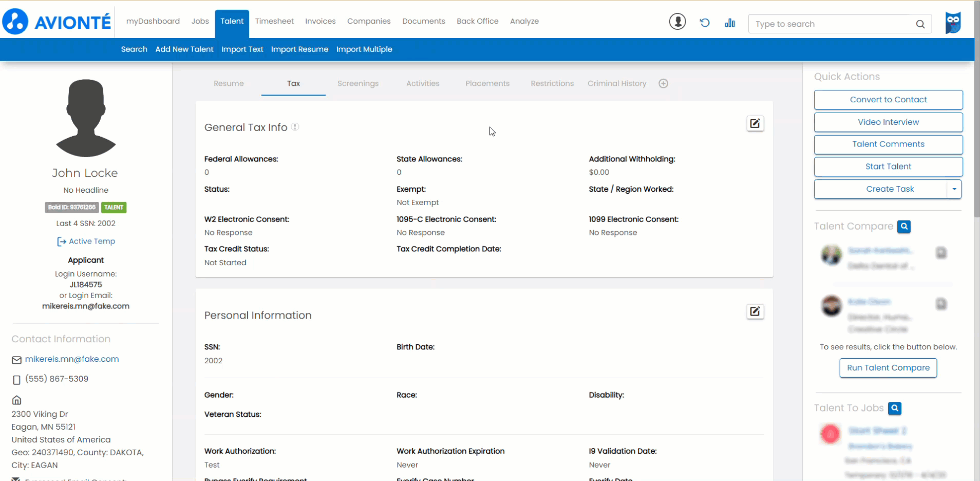The width and height of the screenshot is (980, 481).
Task: Click General Tax Info help icon
Action: (x=295, y=127)
